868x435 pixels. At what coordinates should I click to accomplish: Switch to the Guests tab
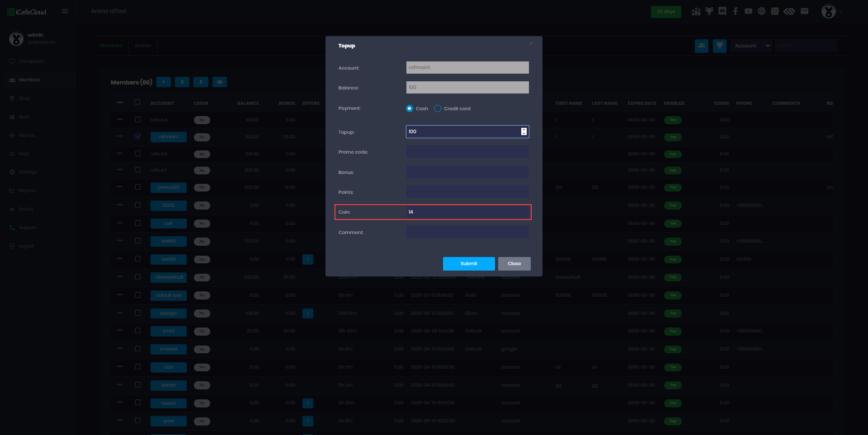[x=143, y=46]
